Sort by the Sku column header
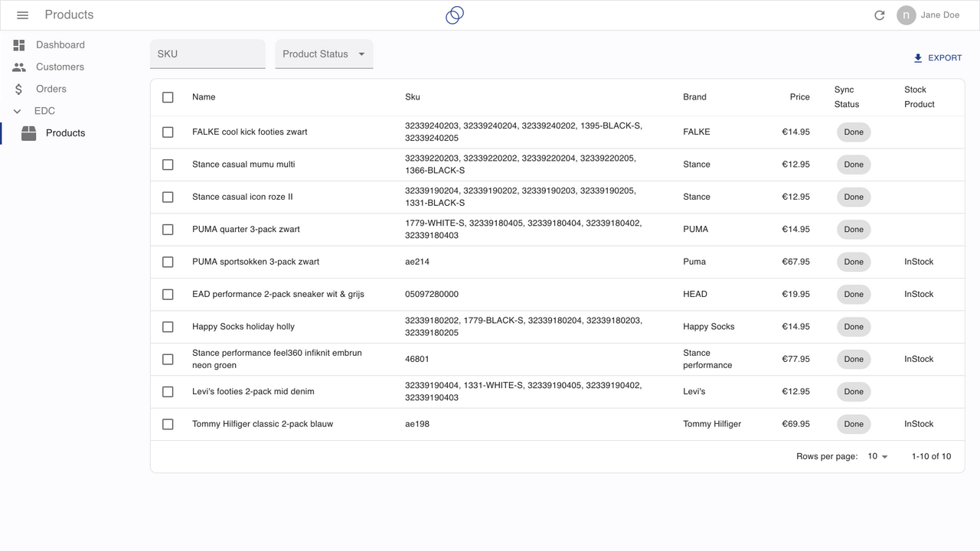Image resolution: width=980 pixels, height=551 pixels. point(413,97)
